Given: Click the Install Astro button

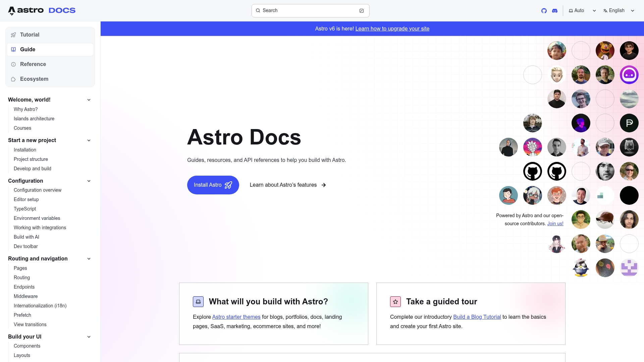Looking at the screenshot, I should (x=213, y=185).
